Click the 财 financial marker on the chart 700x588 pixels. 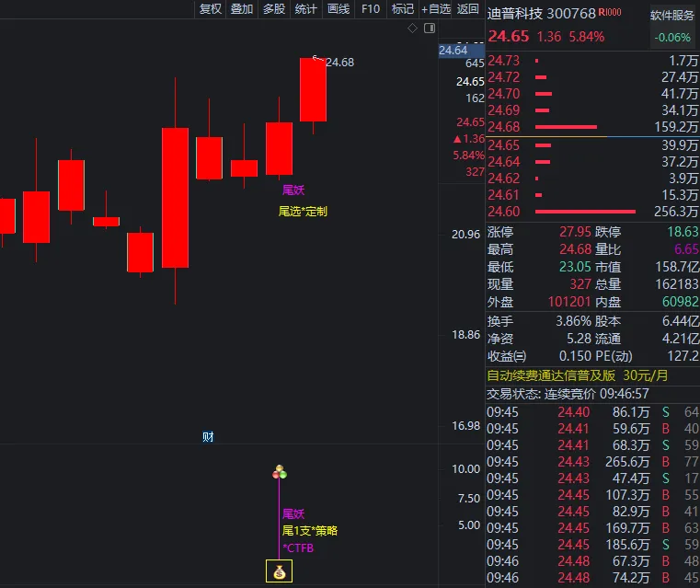[x=208, y=437]
